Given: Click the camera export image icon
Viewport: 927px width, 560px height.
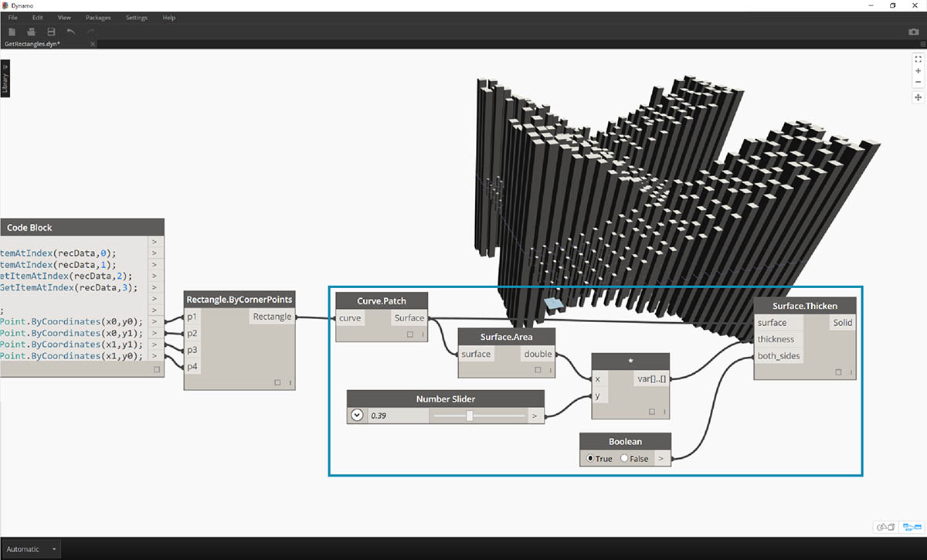Looking at the screenshot, I should (x=914, y=32).
